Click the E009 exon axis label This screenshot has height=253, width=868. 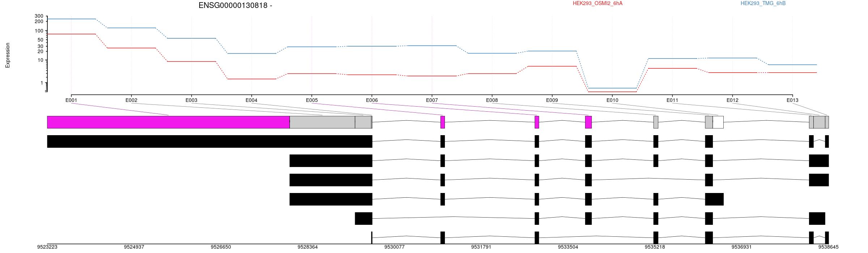(x=552, y=100)
